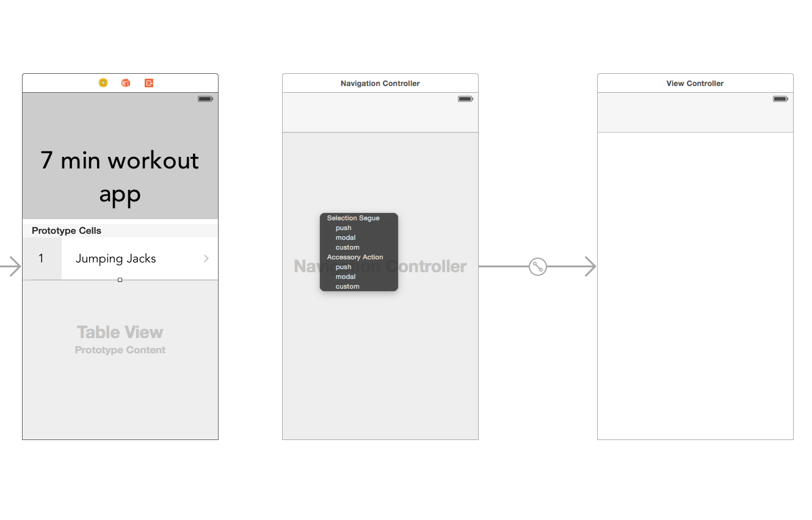Click the cell resize handle below Jumping Jacks
Viewport: 812px width, 520px height.
[120, 280]
